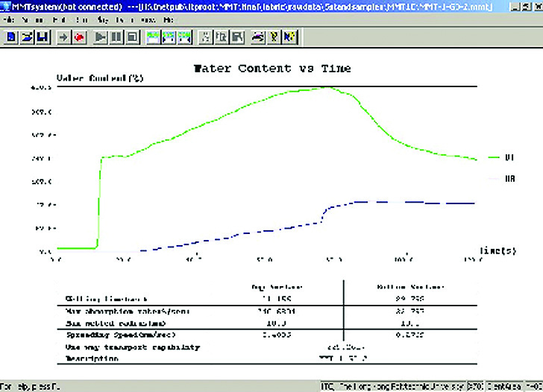Pause the test with the Pause icon
543x392 pixels.
116,36
